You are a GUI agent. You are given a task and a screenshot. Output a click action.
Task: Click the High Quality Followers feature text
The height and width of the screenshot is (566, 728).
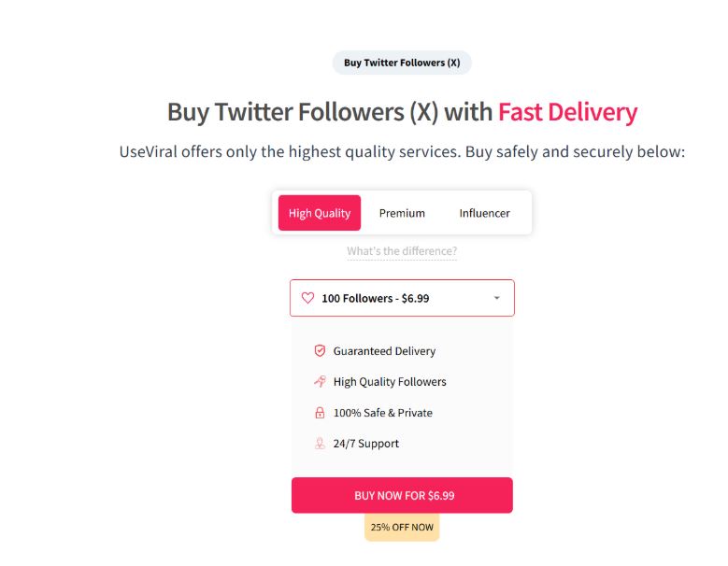[x=390, y=382]
